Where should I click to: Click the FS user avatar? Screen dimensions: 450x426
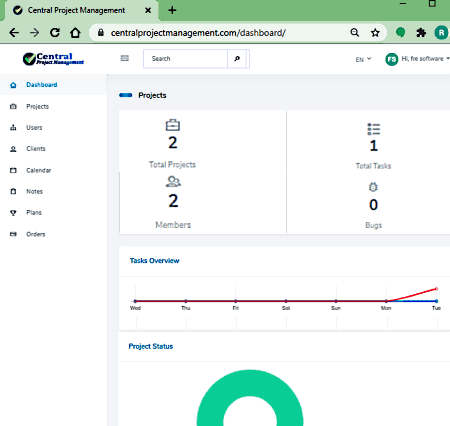[392, 59]
